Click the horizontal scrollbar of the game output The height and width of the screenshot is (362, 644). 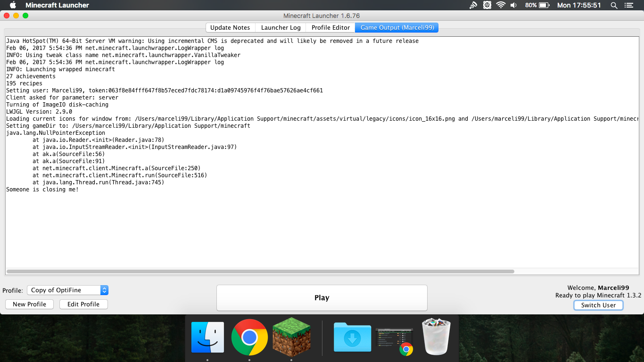[x=260, y=271]
